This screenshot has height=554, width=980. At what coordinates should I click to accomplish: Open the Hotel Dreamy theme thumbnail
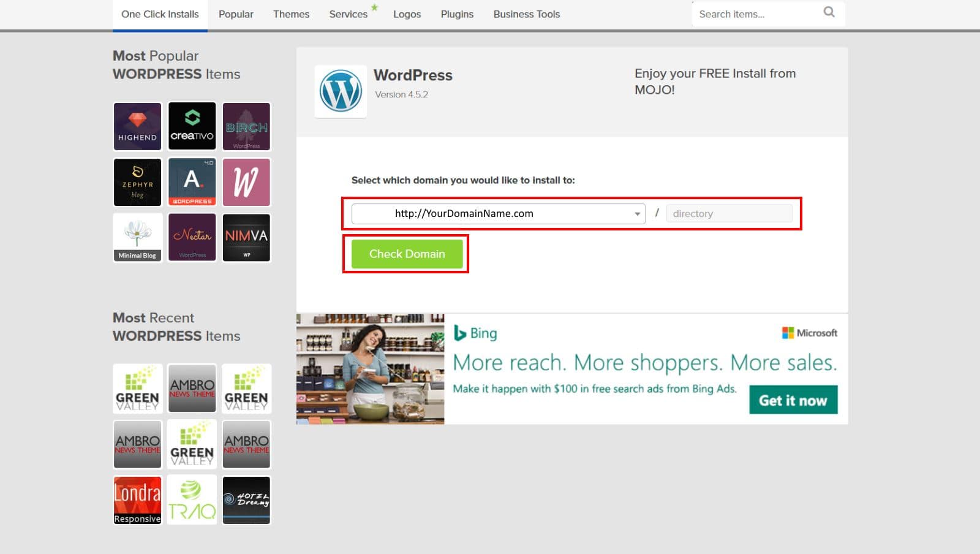246,500
